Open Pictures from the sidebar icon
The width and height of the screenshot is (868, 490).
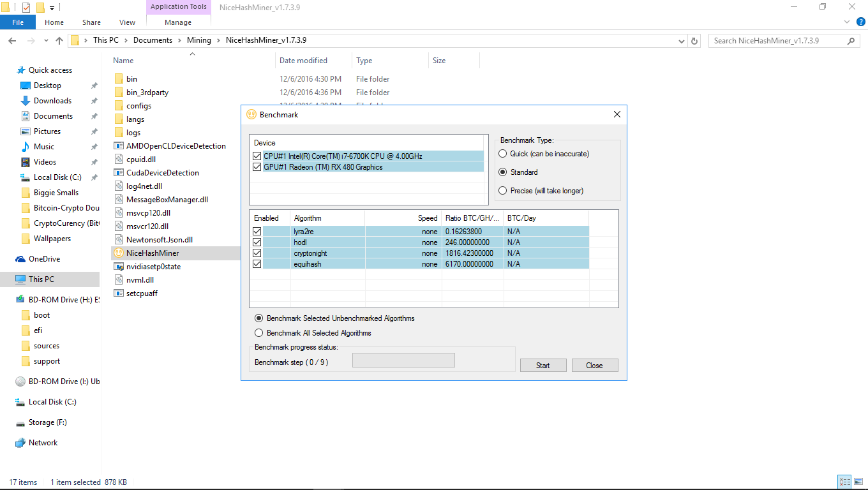click(26, 131)
